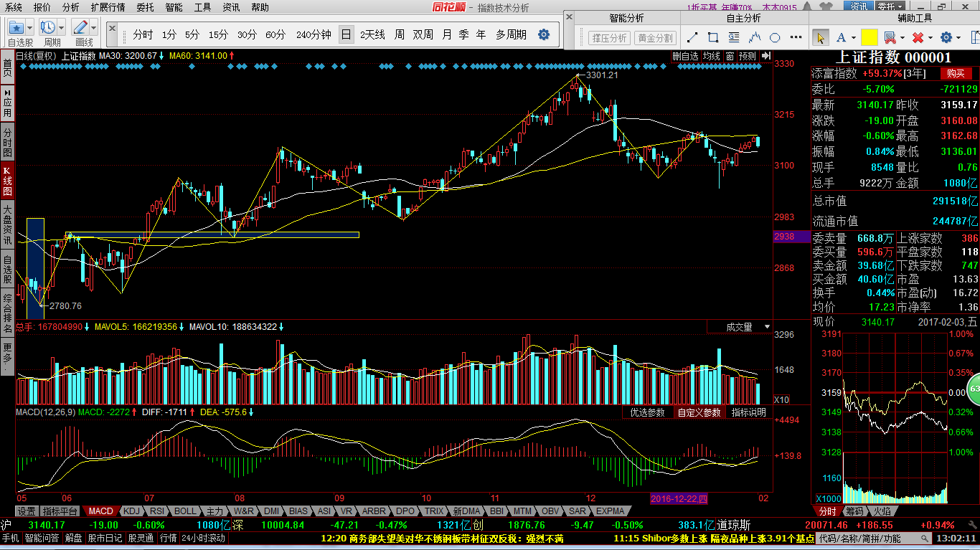Image resolution: width=980 pixels, height=550 pixels.
Task: Click the 2016-12-22 date marker
Action: (x=679, y=498)
